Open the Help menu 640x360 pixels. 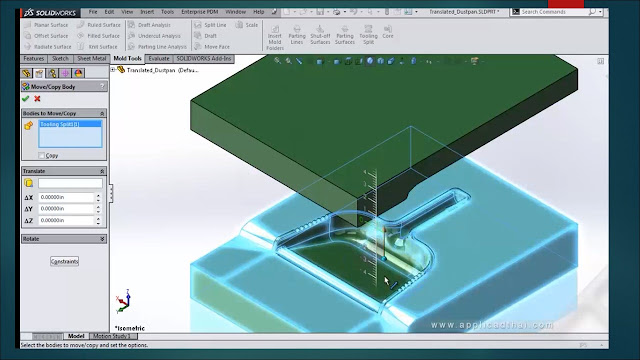pyautogui.click(x=259, y=12)
